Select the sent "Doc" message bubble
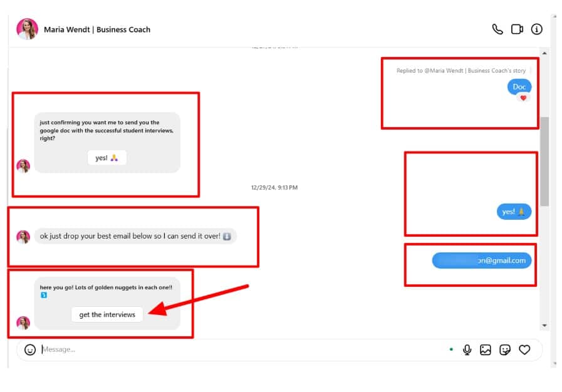This screenshot has width=562, height=392. pyautogui.click(x=519, y=86)
